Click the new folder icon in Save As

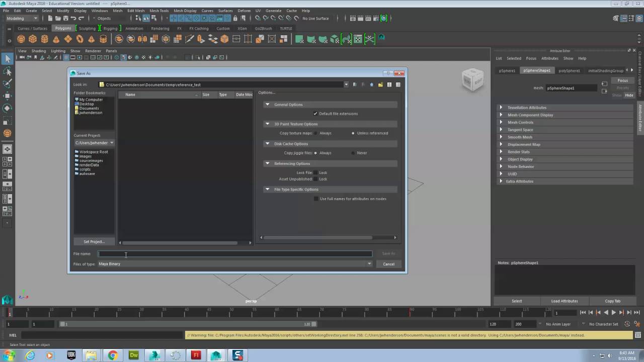(380, 84)
